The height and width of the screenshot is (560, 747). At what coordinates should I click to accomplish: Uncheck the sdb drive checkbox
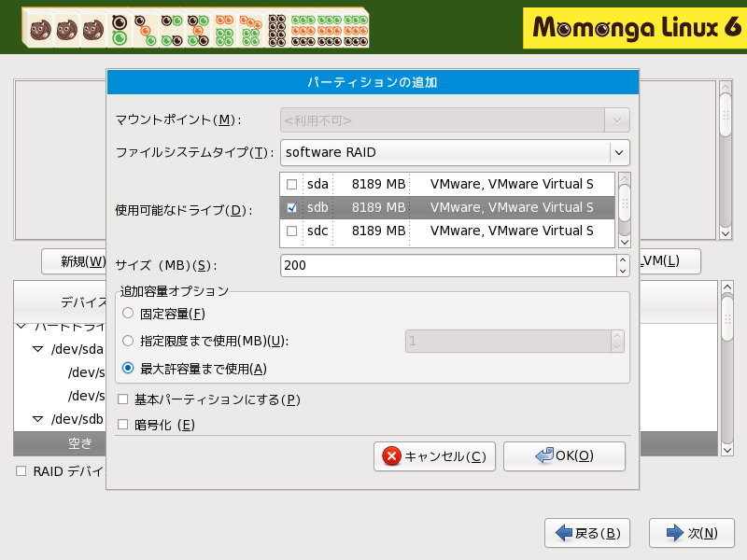coord(291,207)
